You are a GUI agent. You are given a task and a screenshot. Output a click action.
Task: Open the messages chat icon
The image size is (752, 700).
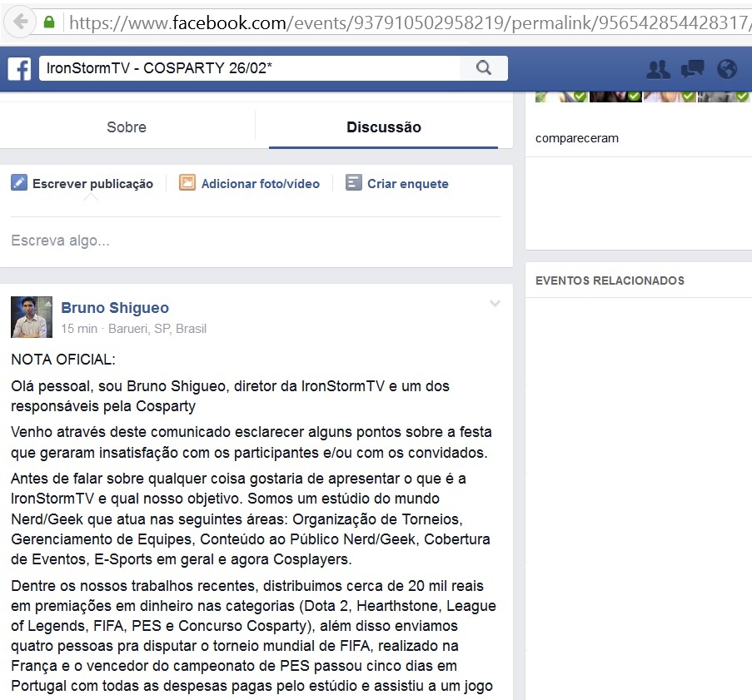tap(692, 69)
